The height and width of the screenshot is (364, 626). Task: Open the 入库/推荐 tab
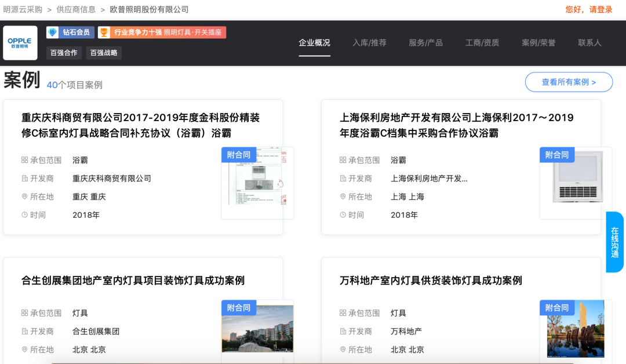369,43
